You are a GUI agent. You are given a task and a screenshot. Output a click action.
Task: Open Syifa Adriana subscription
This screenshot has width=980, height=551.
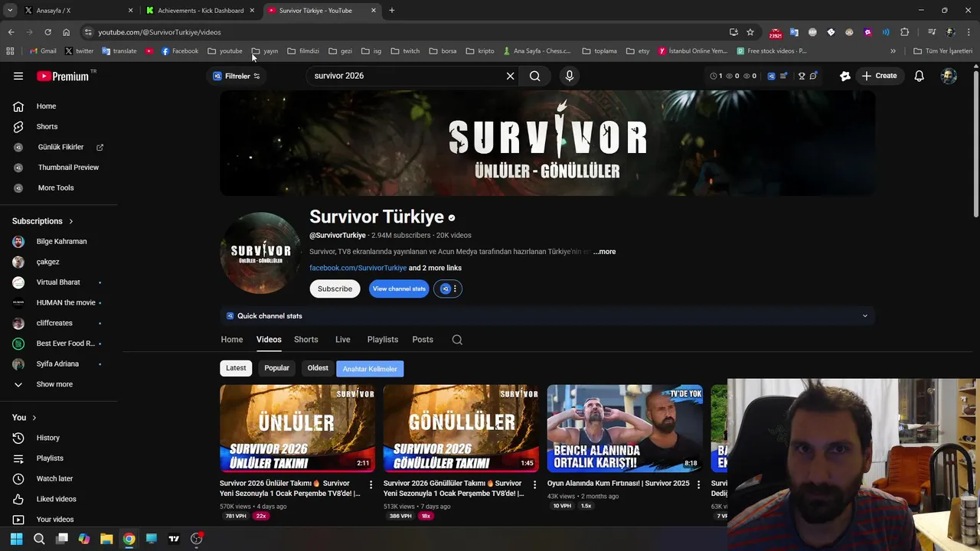59,364
